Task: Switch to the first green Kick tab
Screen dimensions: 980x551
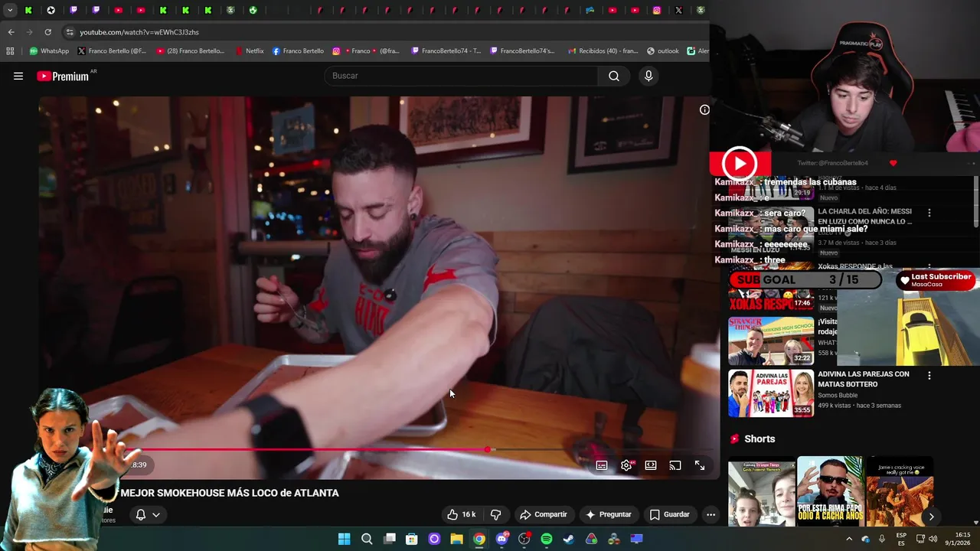Action: (28, 10)
